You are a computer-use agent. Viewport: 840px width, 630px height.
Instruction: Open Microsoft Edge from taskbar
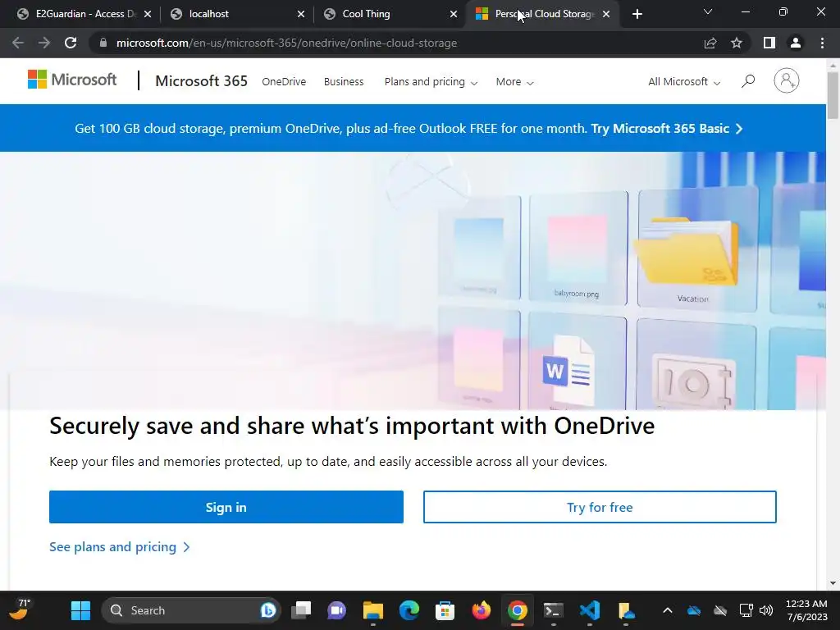point(409,610)
